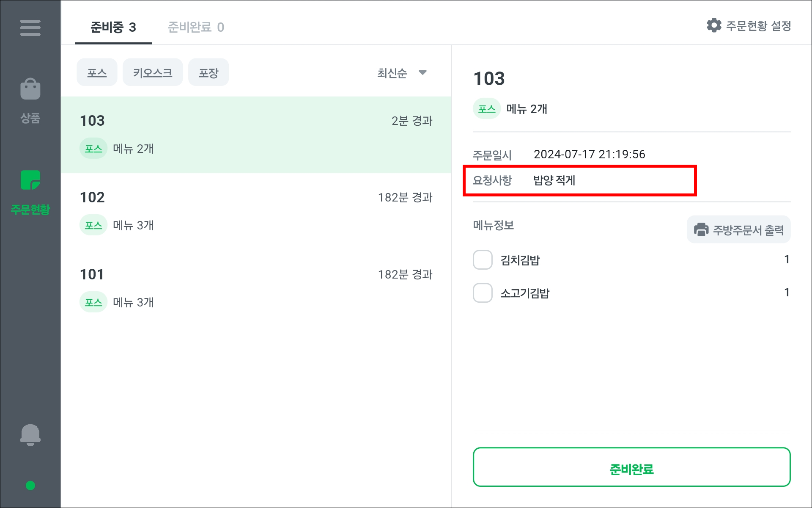Screen dimensions: 812x508
Task: Click printer icon for 주방주문서 출력
Action: pyautogui.click(x=701, y=229)
